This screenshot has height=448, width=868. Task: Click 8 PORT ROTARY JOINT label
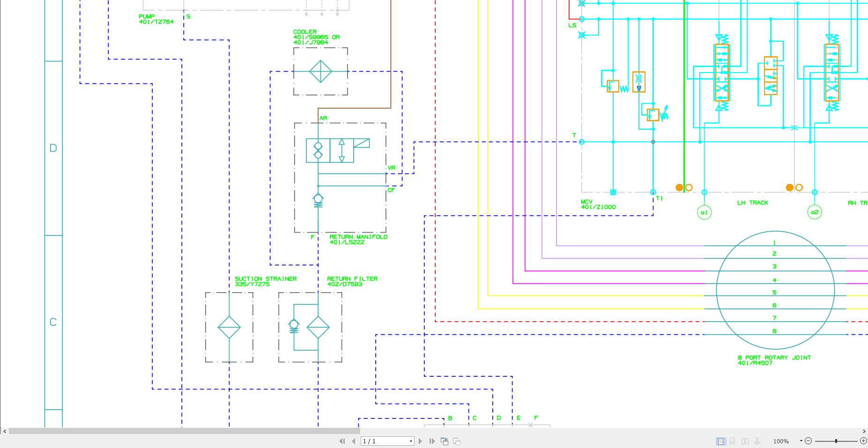tap(774, 358)
